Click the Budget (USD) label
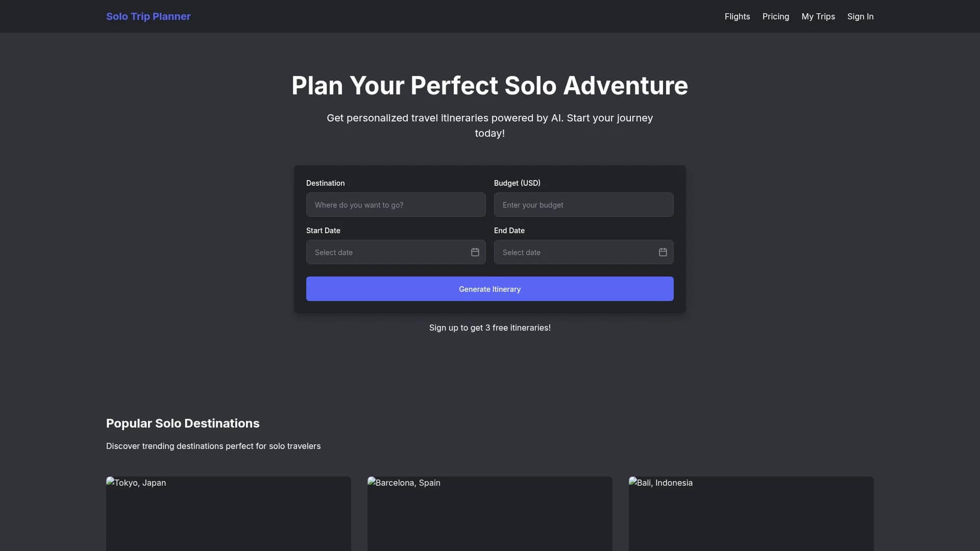Image resolution: width=980 pixels, height=551 pixels. (517, 183)
